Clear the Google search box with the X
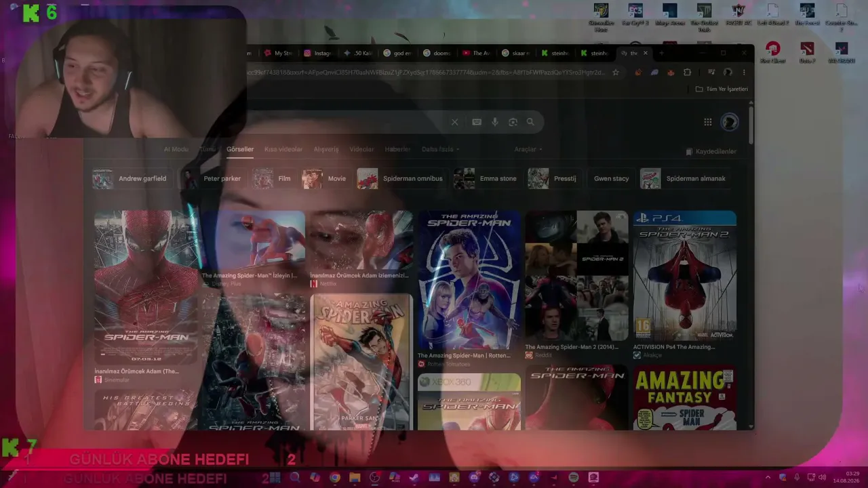This screenshot has height=488, width=868. [x=454, y=122]
